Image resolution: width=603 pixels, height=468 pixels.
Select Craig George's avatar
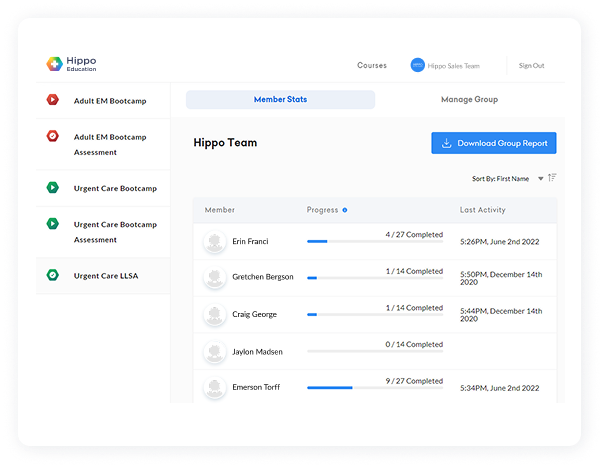214,314
